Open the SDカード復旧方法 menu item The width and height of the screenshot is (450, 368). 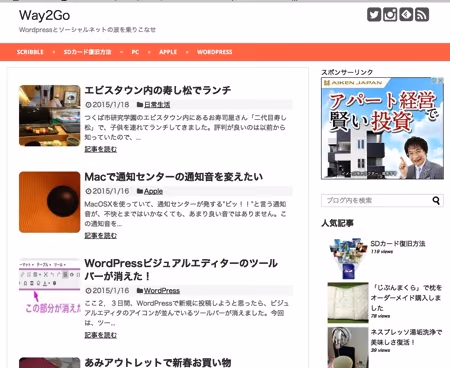87,52
